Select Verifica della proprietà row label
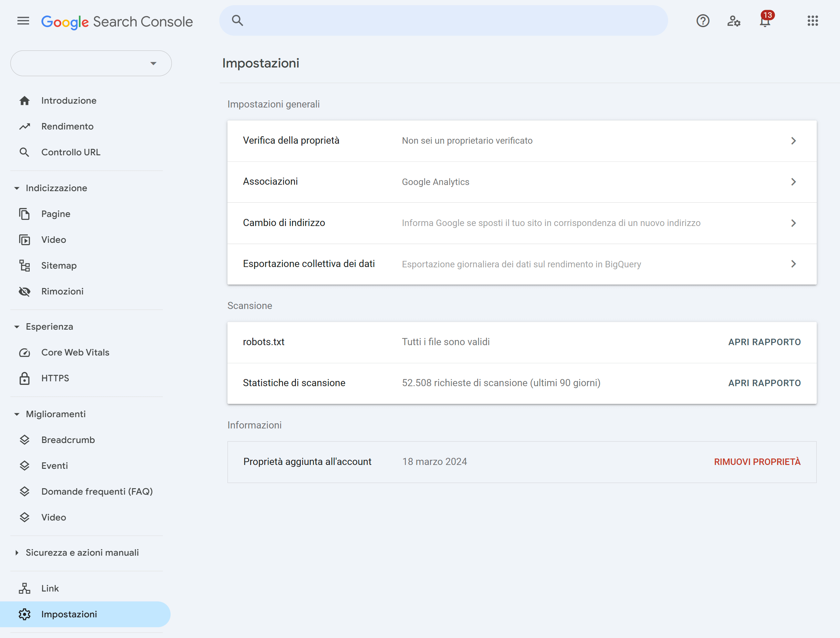The width and height of the screenshot is (840, 638). click(291, 140)
